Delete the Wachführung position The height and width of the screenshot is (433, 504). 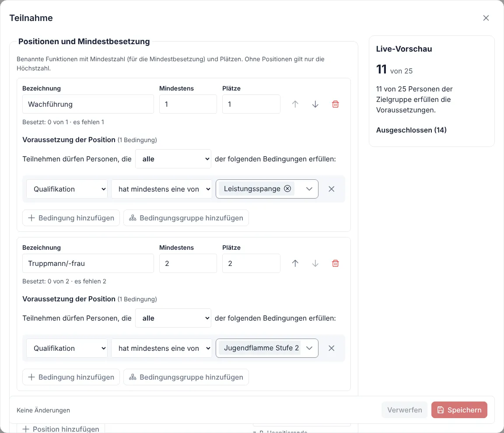coord(335,104)
